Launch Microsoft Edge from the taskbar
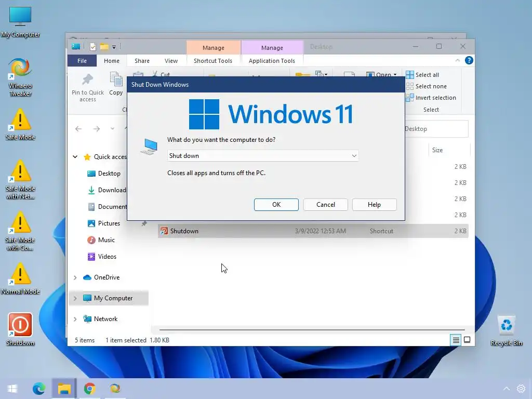Screen dimensions: 532x399 pos(38,389)
